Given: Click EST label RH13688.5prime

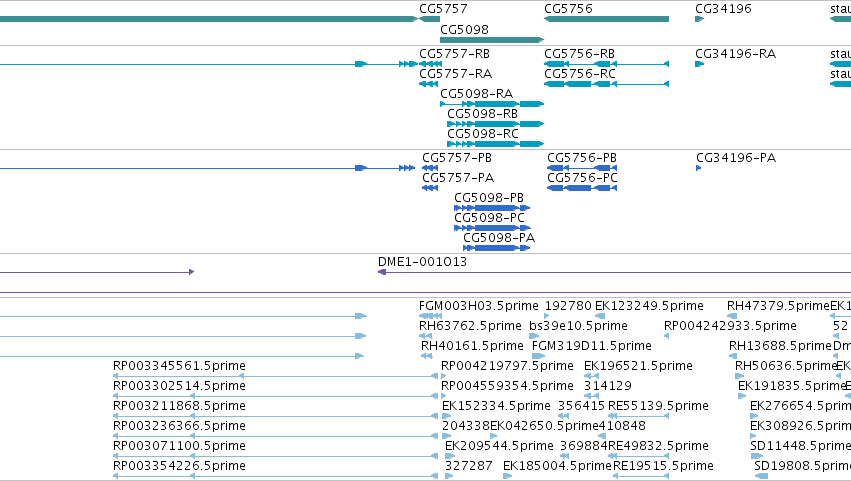Looking at the screenshot, I should (x=780, y=346).
